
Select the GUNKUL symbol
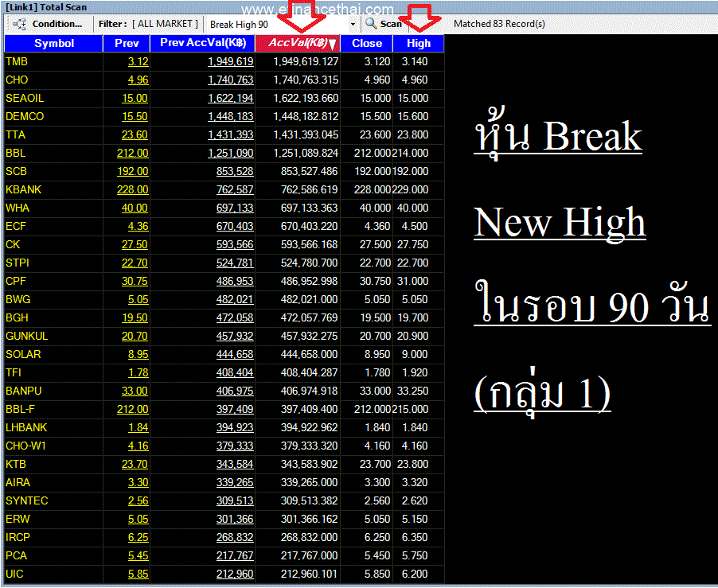[x=26, y=336]
